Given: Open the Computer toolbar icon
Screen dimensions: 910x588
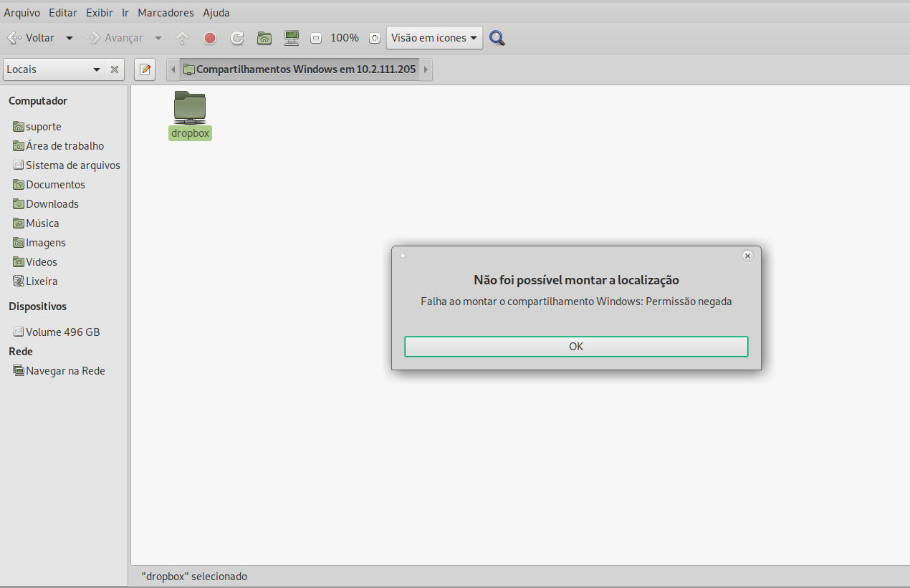Looking at the screenshot, I should click(x=292, y=38).
